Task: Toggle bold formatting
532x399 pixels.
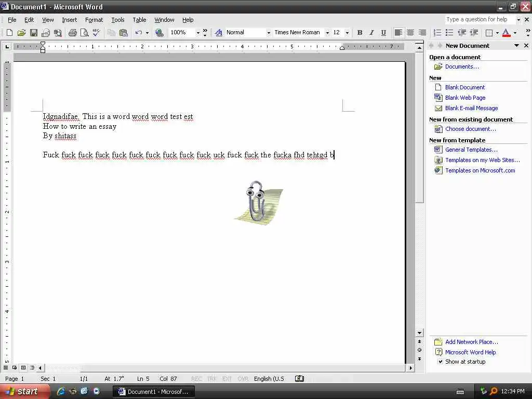Action: (360, 33)
